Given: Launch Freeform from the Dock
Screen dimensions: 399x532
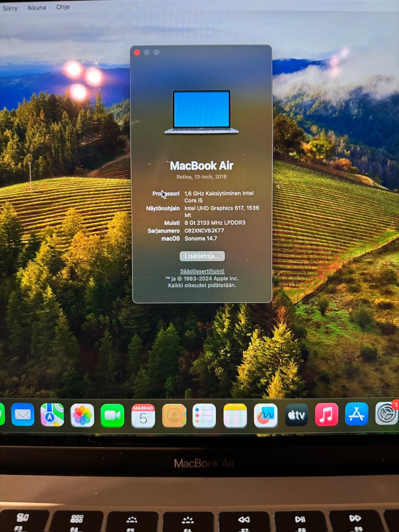Looking at the screenshot, I should 266,415.
